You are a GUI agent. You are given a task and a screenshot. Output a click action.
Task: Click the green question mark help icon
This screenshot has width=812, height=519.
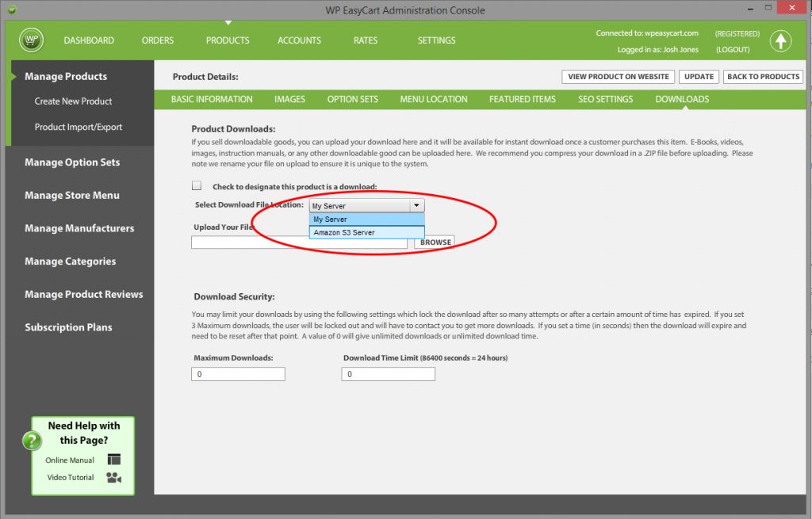point(32,441)
